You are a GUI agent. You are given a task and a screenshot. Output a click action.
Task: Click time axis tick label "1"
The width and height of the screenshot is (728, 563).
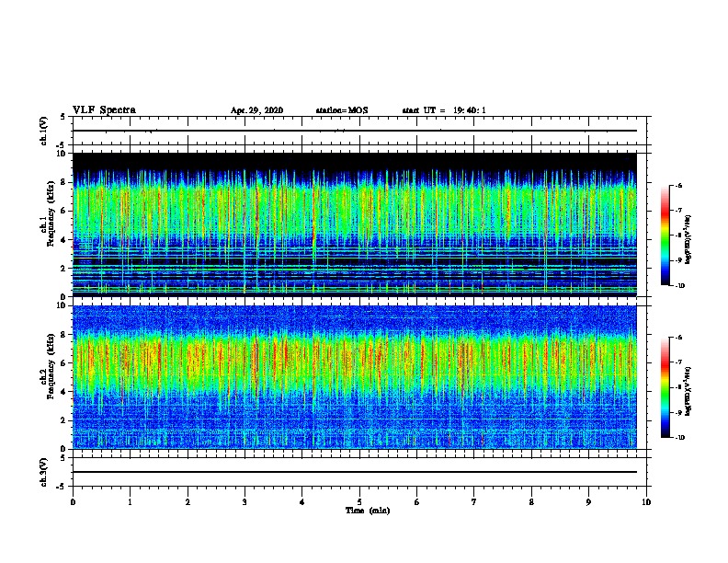coord(130,502)
